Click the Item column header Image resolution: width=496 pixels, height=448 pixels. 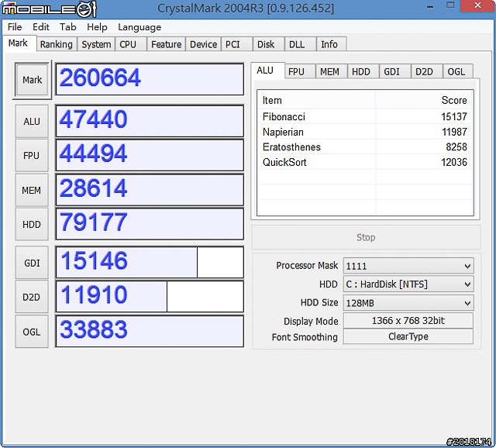click(317, 100)
